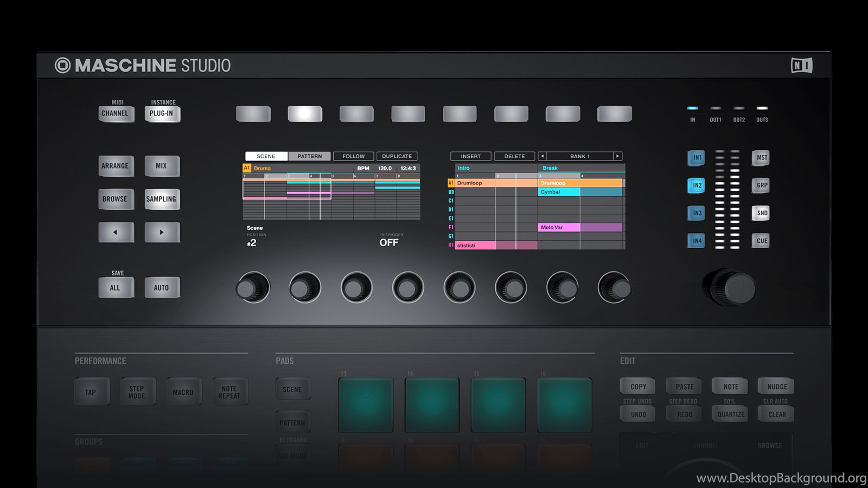Select the GRP group level button
Screen dimensions: 868x488
[x=761, y=185]
